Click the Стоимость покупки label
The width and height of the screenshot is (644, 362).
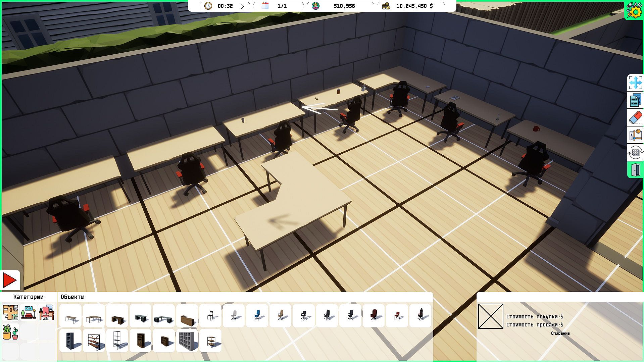click(535, 317)
